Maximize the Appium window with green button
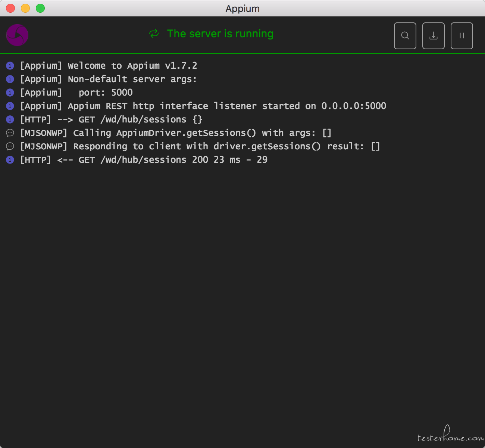485x448 pixels. tap(40, 8)
